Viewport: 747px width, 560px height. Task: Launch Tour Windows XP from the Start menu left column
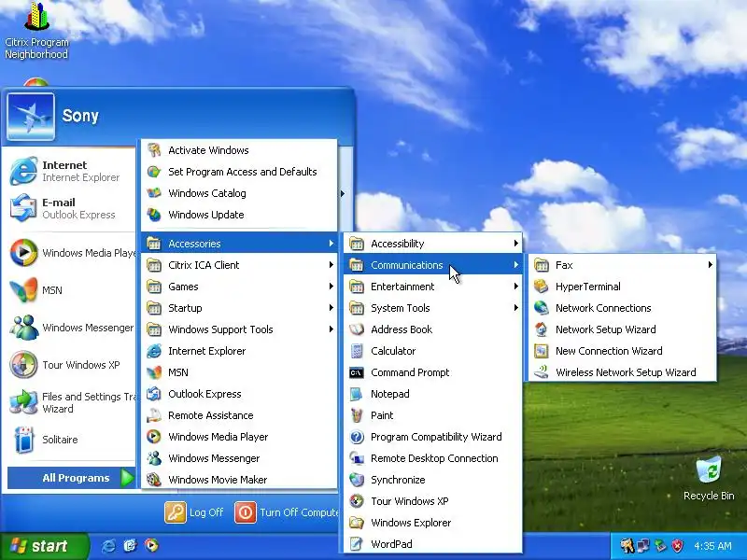(x=69, y=365)
